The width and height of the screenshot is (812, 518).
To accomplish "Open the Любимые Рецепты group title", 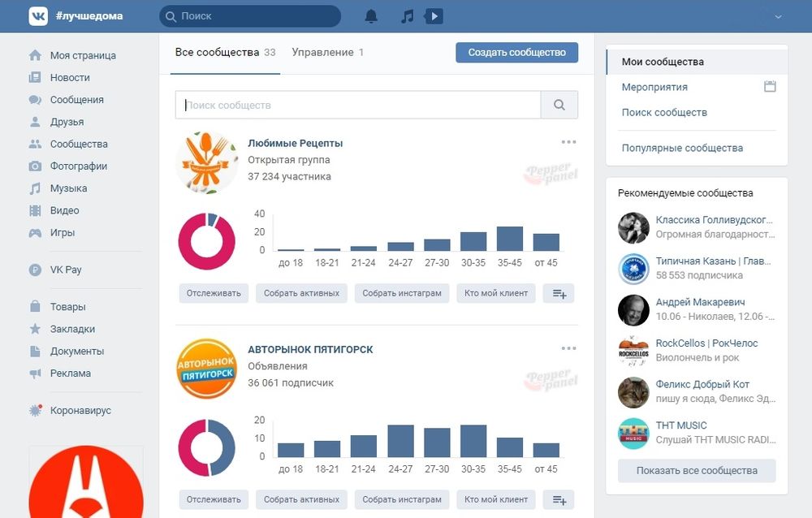I will point(296,143).
